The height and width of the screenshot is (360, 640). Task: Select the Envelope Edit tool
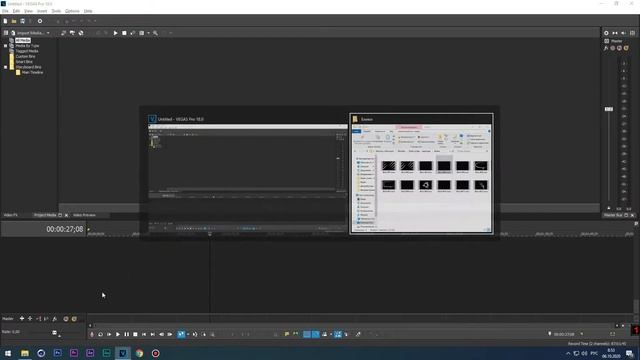point(195,334)
